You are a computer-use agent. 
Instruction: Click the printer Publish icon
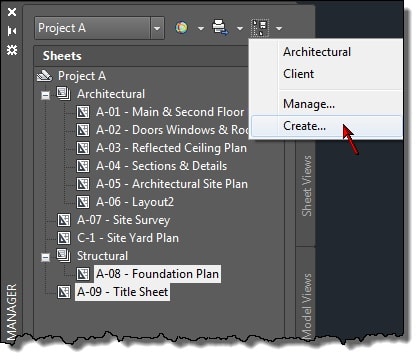[x=220, y=27]
